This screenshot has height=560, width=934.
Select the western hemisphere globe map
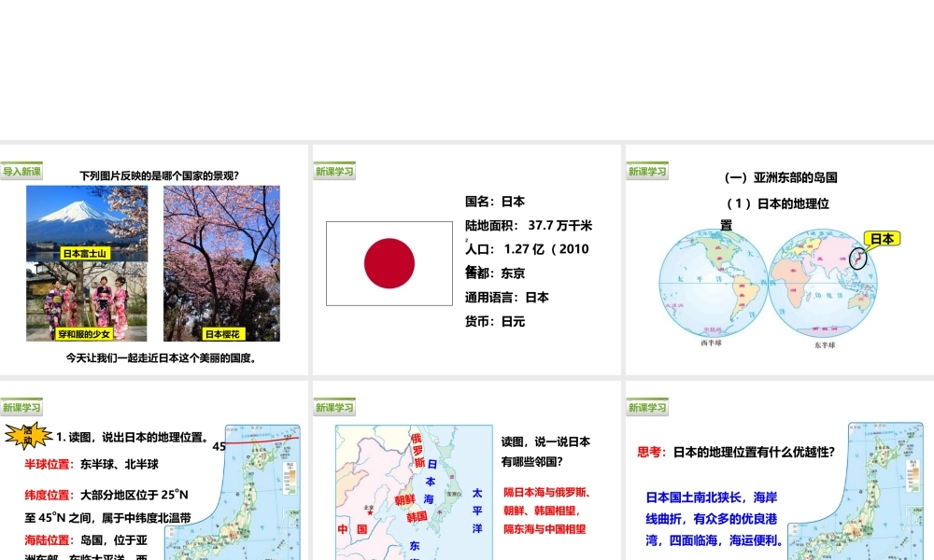tap(712, 284)
